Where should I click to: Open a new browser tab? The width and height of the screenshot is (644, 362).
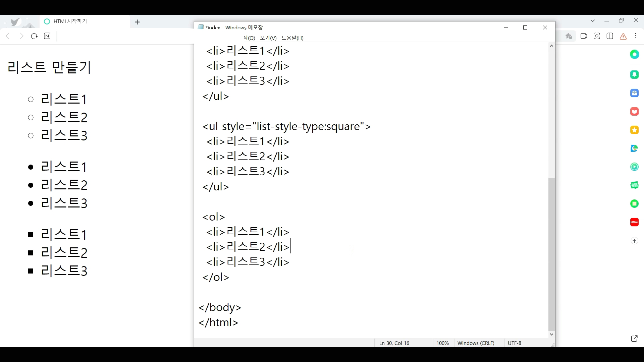click(137, 22)
